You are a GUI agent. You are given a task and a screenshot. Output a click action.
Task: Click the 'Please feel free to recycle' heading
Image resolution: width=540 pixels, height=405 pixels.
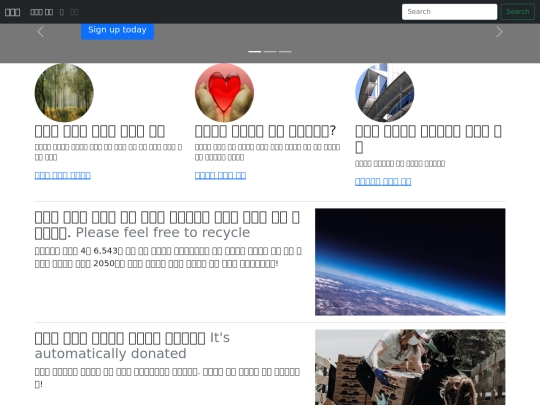tap(163, 232)
